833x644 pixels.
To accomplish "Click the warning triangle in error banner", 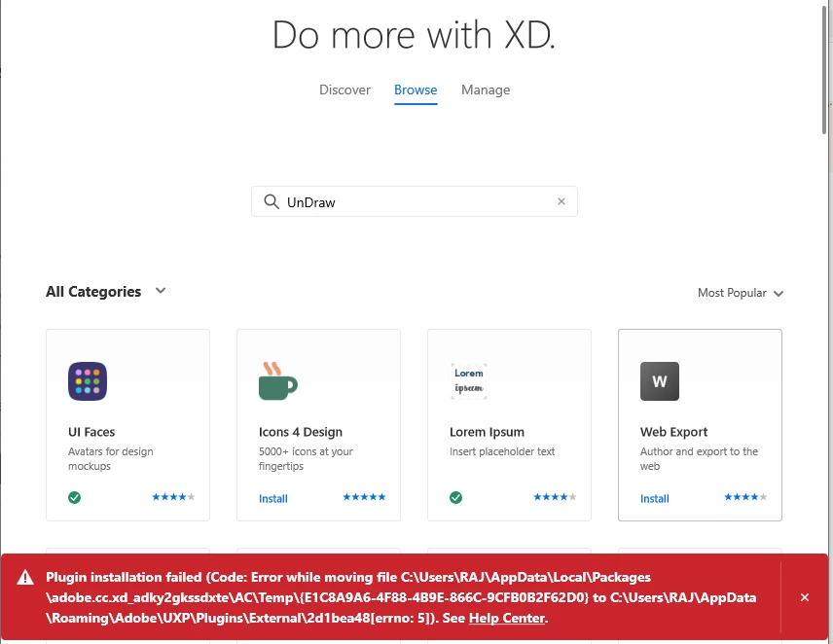I will coord(25,578).
